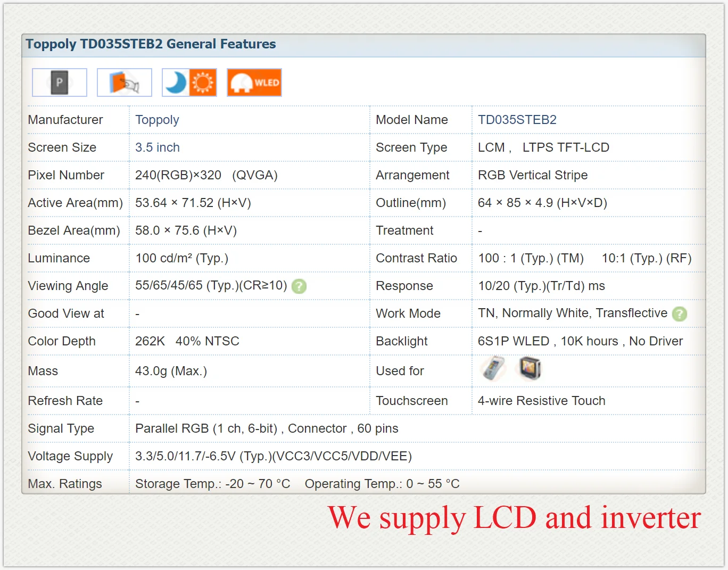Select the RGB Vertical Stripe arrangement value
The width and height of the screenshot is (728, 570).
click(533, 175)
